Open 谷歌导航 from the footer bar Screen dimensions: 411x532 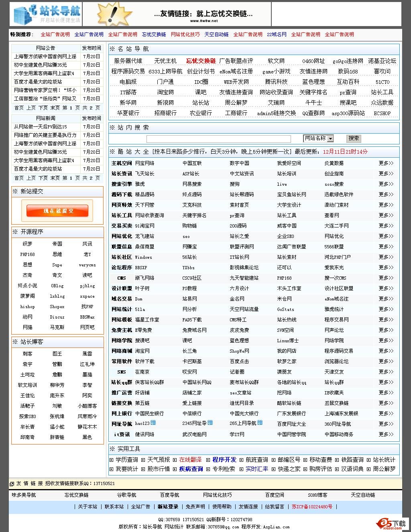pos(127,495)
